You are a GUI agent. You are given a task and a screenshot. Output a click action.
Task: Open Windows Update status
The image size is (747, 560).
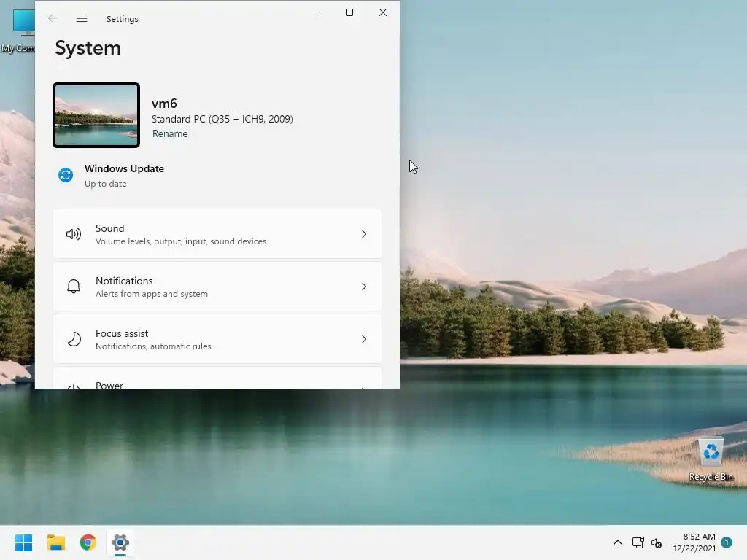click(111, 175)
